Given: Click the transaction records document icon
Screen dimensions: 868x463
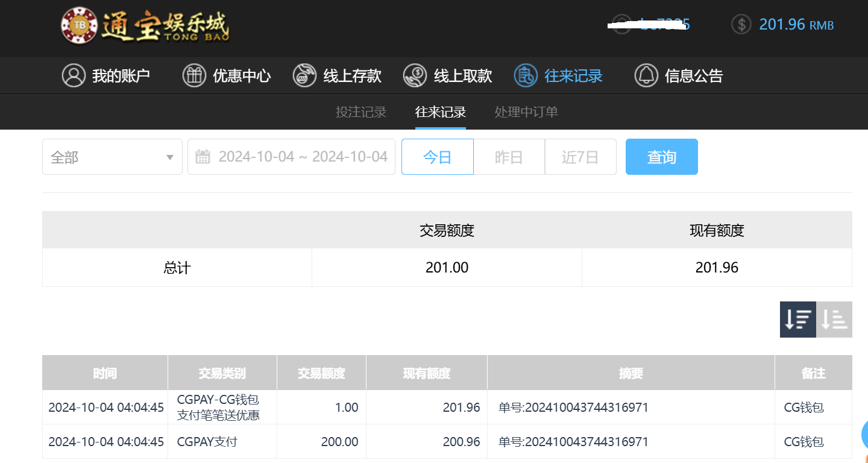Looking at the screenshot, I should click(x=526, y=76).
